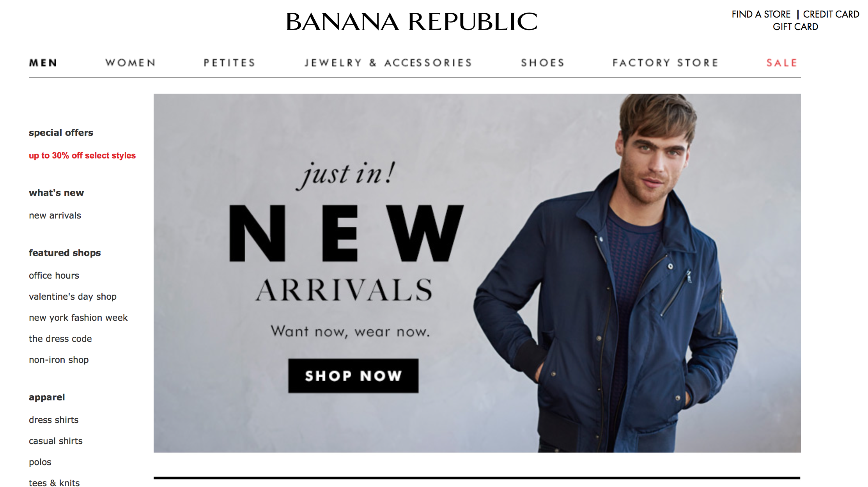Select the Shoes navigation item
The image size is (868, 487).
pos(543,63)
